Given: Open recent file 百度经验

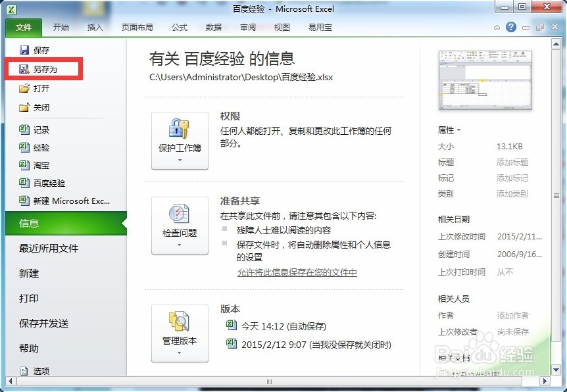Looking at the screenshot, I should point(42,183).
